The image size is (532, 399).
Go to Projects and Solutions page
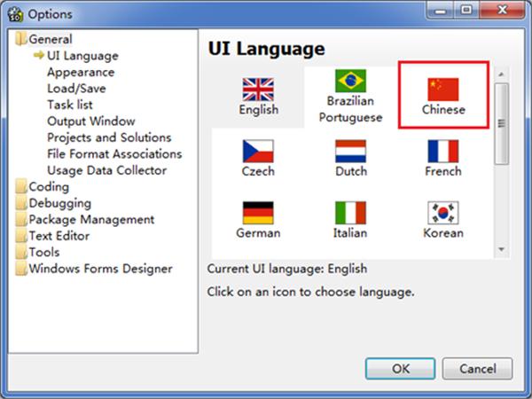[109, 137]
